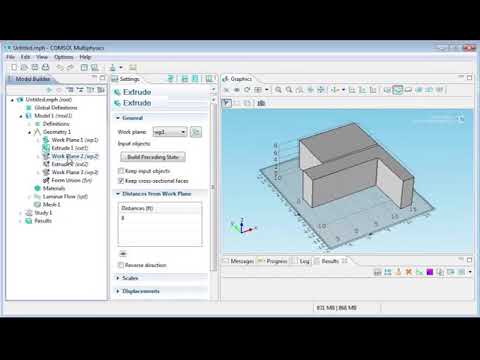Click the Go to Default 3D View axes icon
The height and width of the screenshot is (360, 480).
pos(335,90)
